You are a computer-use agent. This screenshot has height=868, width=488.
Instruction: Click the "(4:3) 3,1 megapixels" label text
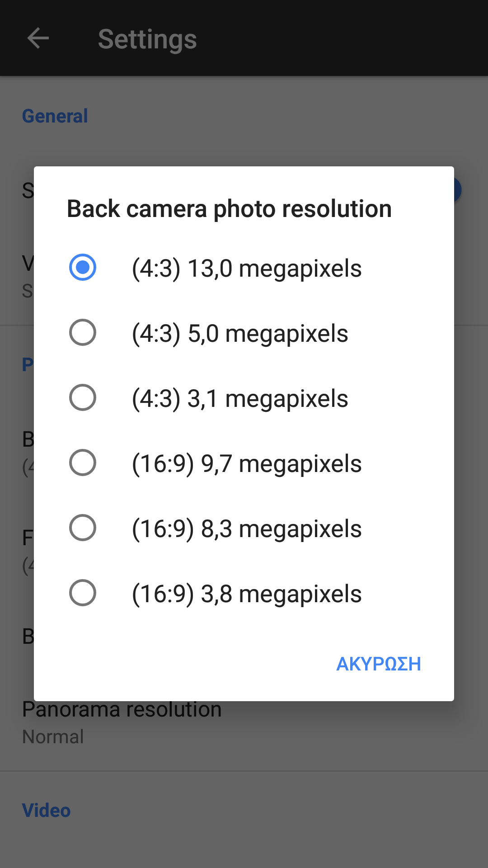tap(240, 399)
